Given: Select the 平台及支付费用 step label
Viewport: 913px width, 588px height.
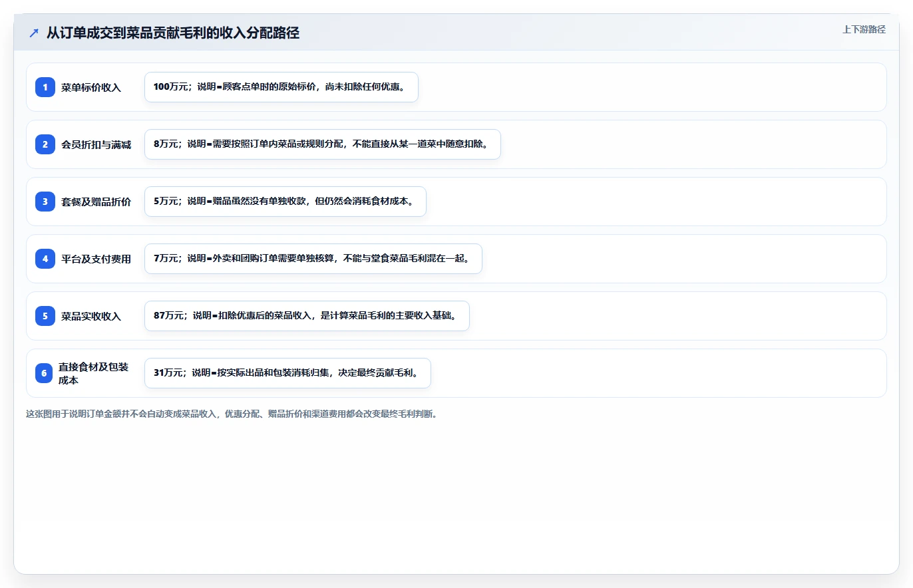Looking at the screenshot, I should coord(96,259).
